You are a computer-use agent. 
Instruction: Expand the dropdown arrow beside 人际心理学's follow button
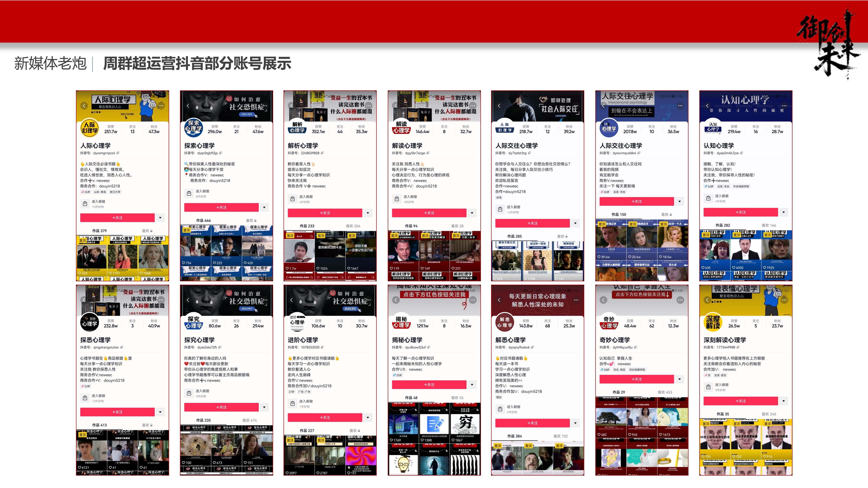pos(160,218)
